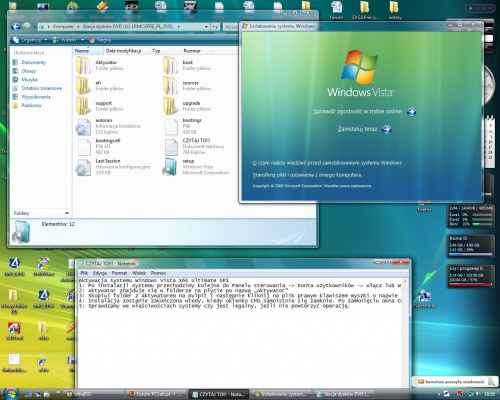Open the forum desktop icon

(336, 10)
